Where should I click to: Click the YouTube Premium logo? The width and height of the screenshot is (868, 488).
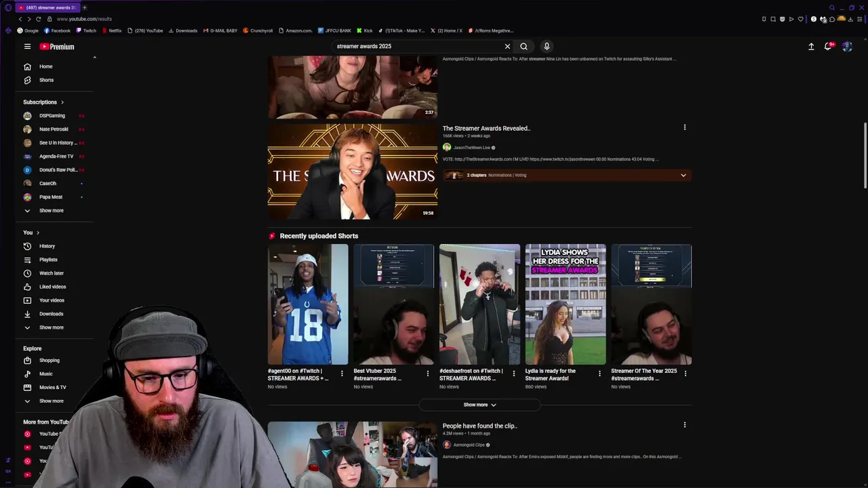tap(57, 47)
